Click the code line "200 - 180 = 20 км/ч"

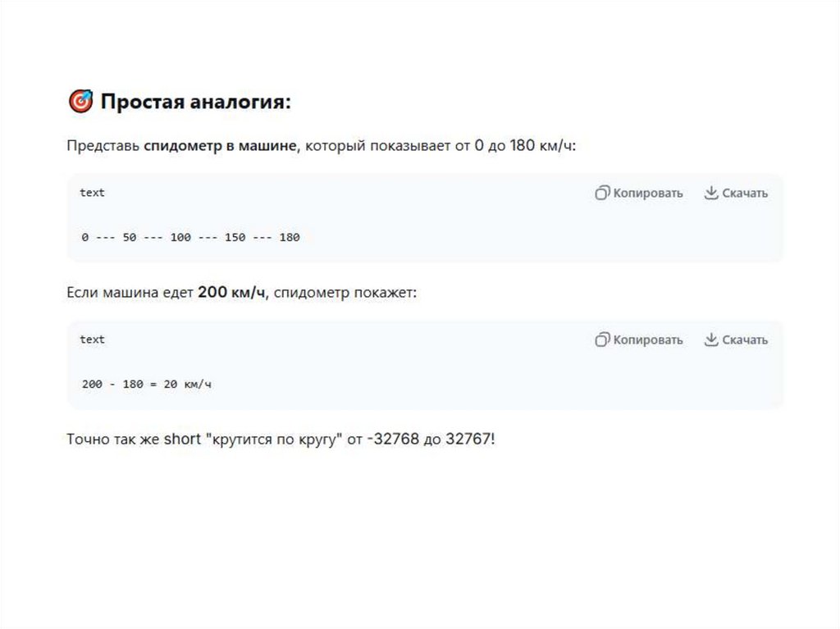coord(147,384)
